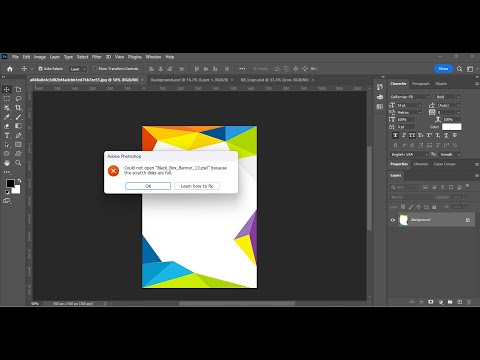
Task: Click the add layer mask icon
Action: click(431, 302)
